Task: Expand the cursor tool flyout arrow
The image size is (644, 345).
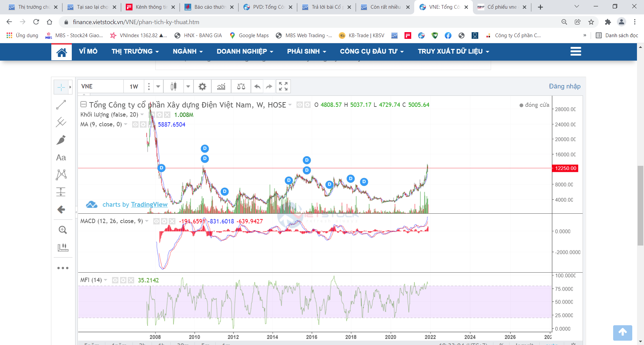Action: 70,87
